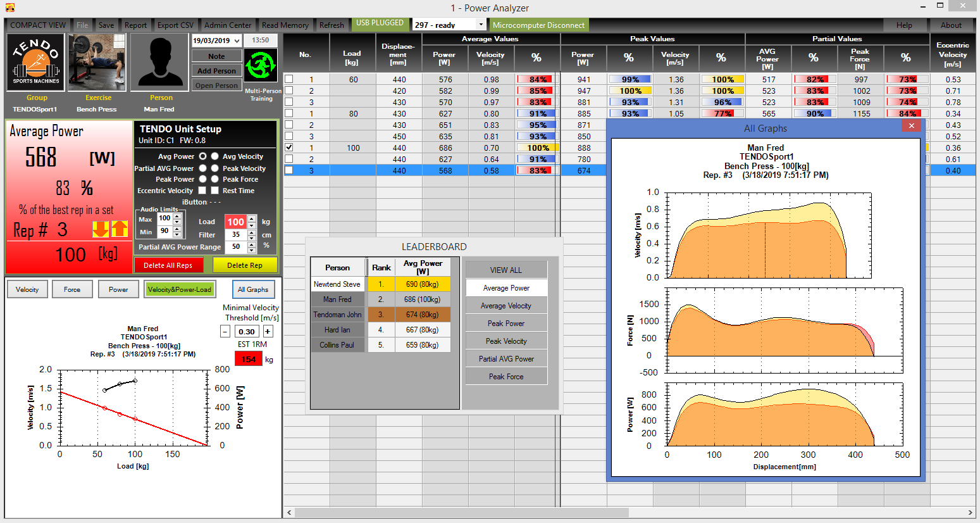
Task: Select the Peak Power leaderboard filter
Action: coord(506,323)
